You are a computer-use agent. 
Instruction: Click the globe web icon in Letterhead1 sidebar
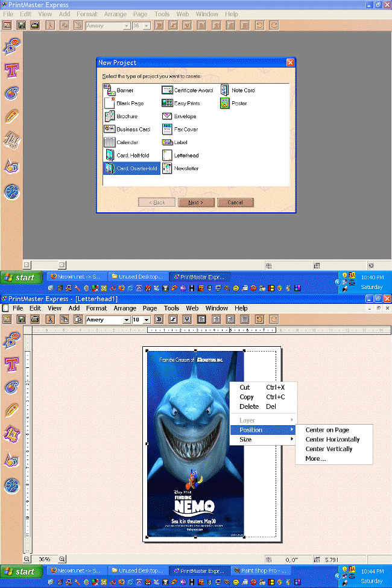(11, 485)
